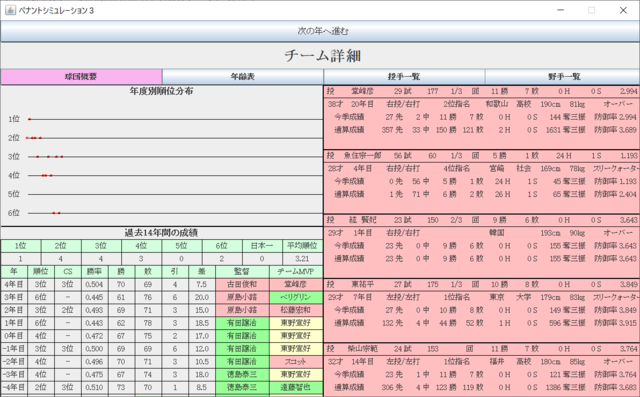640x397 pixels.
Task: Select the pitcher header row with 150 2/3 innings
Action: [482, 220]
